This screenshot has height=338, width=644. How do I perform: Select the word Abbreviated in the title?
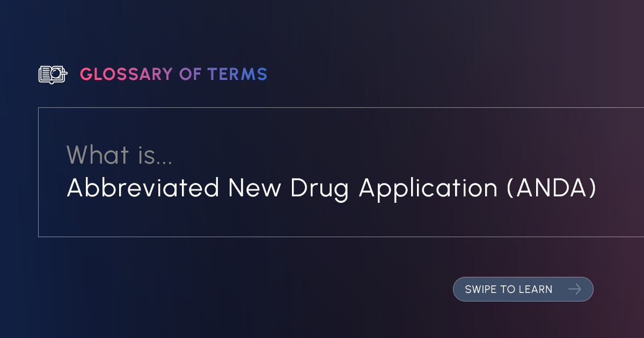tap(143, 188)
